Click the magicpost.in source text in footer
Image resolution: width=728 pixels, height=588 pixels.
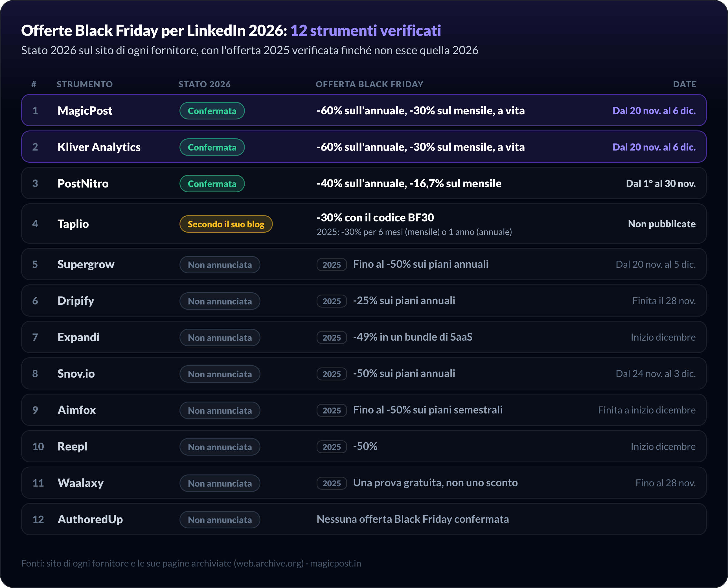coord(336,563)
